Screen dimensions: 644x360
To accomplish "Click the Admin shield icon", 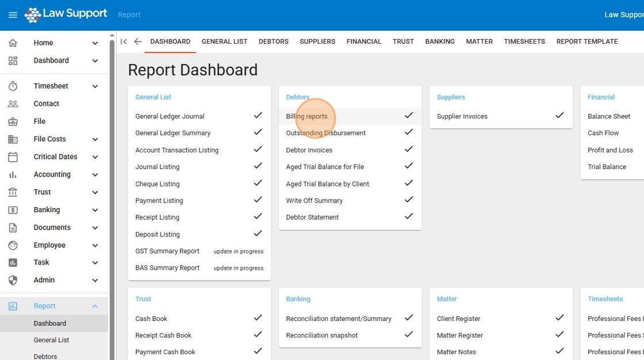I will [x=13, y=280].
